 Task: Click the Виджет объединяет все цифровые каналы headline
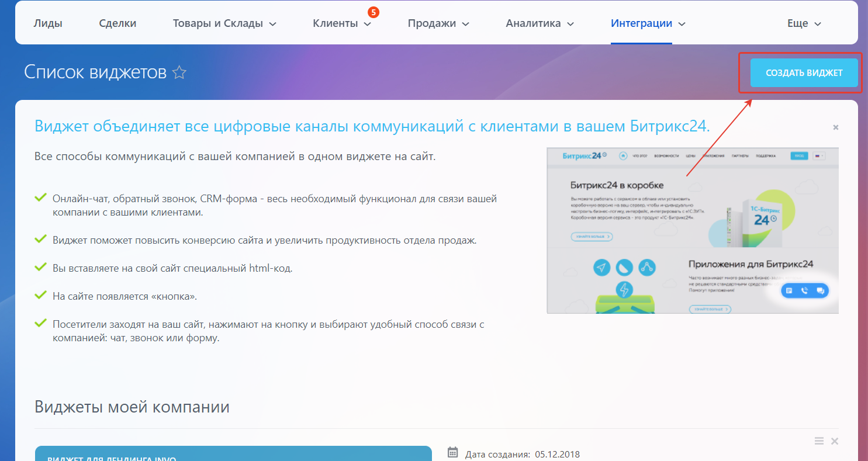tap(372, 126)
